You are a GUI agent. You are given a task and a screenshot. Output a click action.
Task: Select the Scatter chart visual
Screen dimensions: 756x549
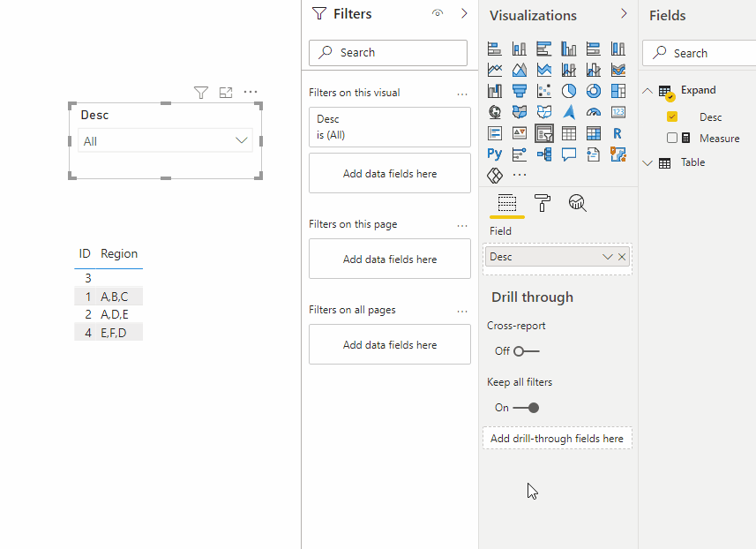point(544,91)
